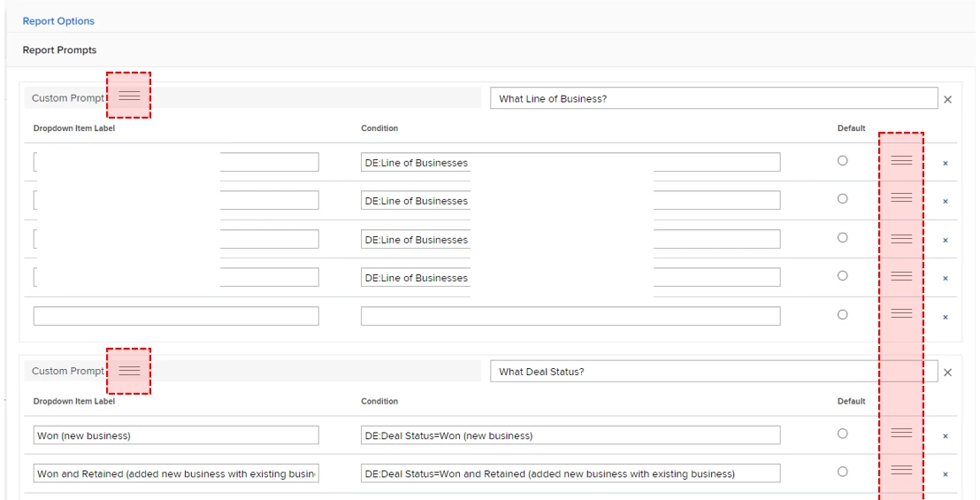Image resolution: width=980 pixels, height=500 pixels.
Task: Click drag handle beside second Custom Prompt header
Action: (x=129, y=370)
